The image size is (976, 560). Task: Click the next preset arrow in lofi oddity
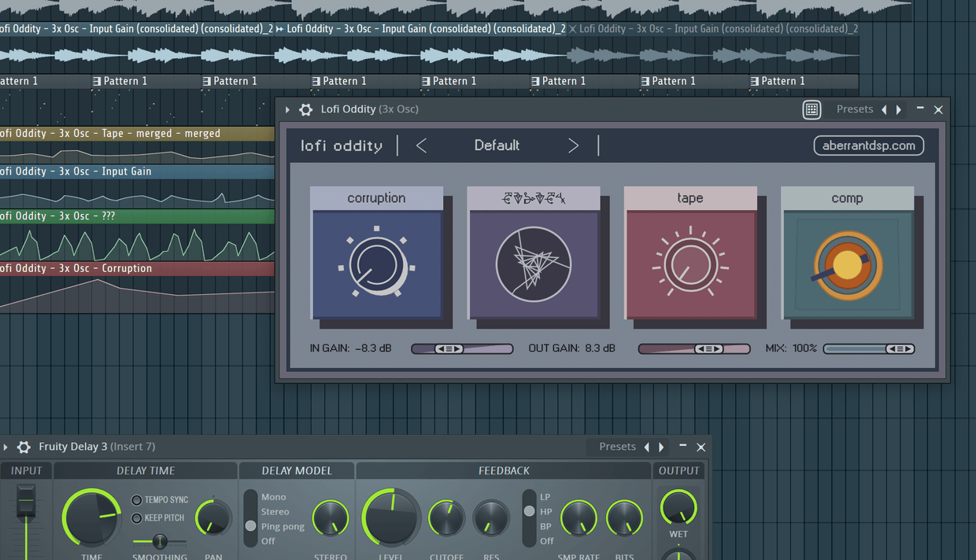pyautogui.click(x=573, y=146)
